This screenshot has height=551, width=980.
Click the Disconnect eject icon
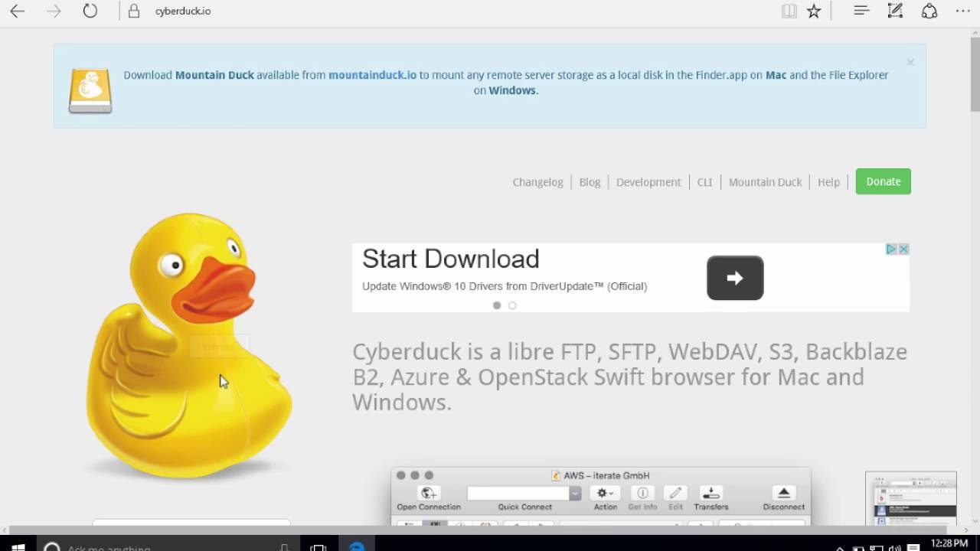[x=783, y=494]
